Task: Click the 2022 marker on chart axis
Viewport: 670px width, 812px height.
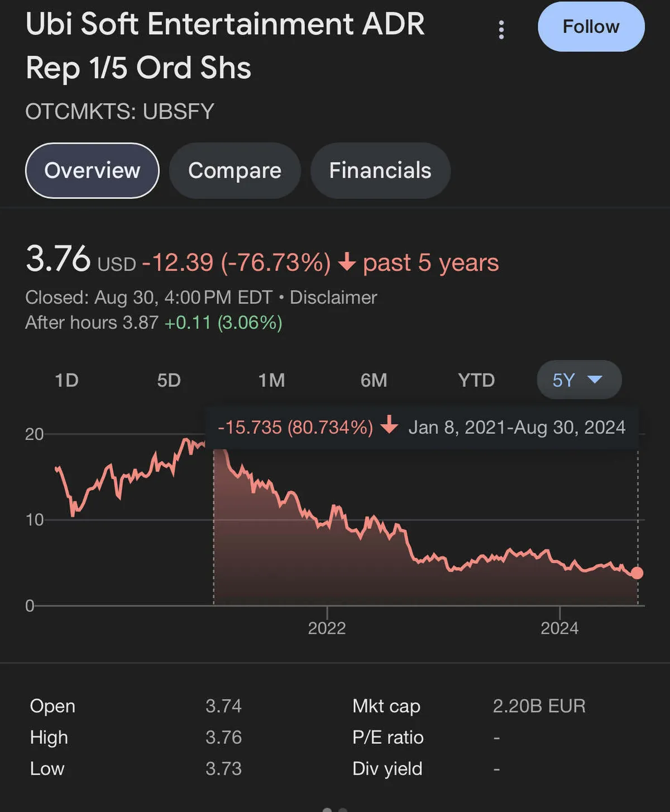Action: tap(327, 628)
